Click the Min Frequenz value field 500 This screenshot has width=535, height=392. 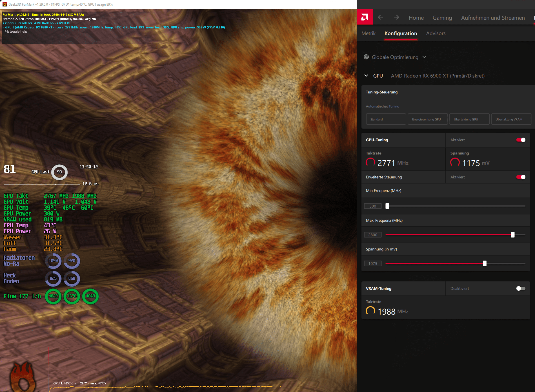coord(373,206)
